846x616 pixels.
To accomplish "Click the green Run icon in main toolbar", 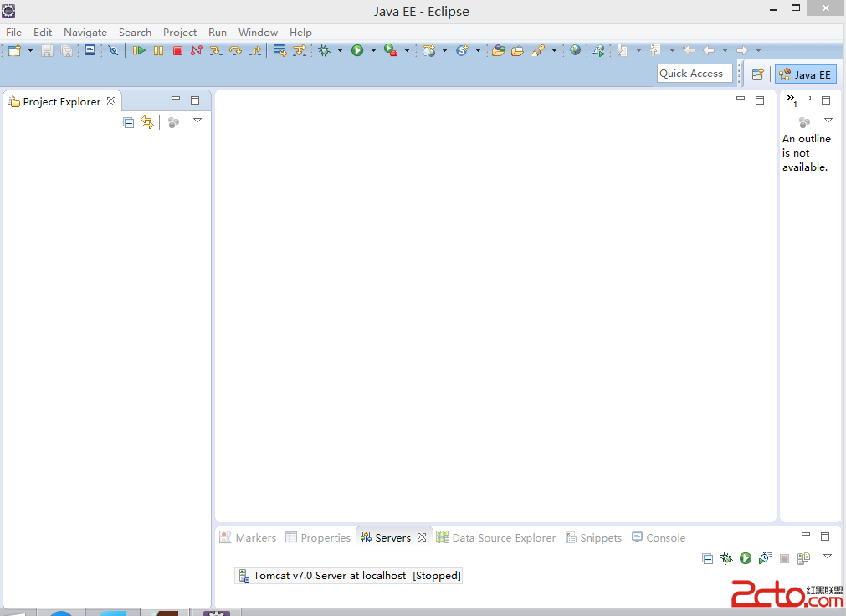I will coord(357,50).
